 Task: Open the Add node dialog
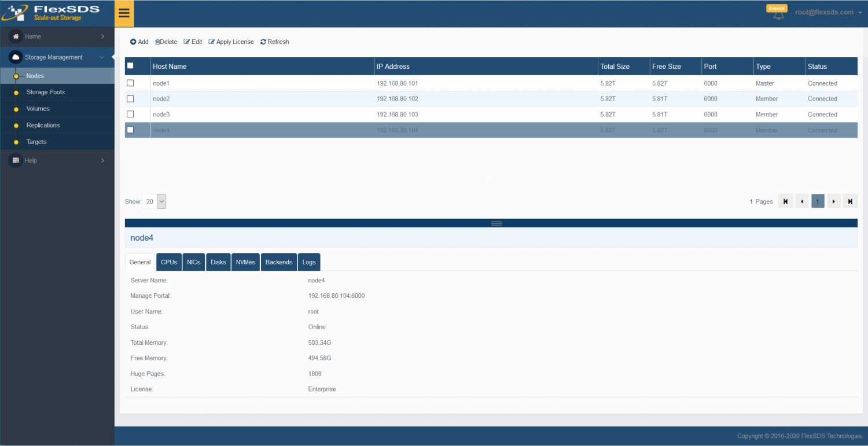[x=139, y=42]
